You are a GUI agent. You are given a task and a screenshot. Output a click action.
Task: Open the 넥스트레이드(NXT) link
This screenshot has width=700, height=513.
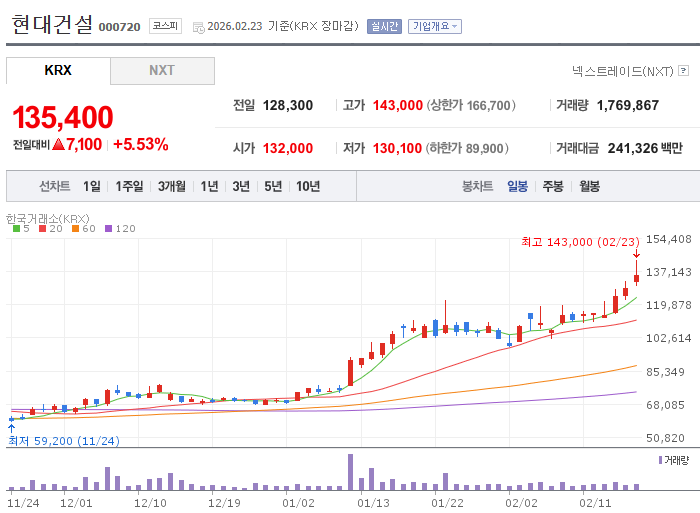coord(623,71)
